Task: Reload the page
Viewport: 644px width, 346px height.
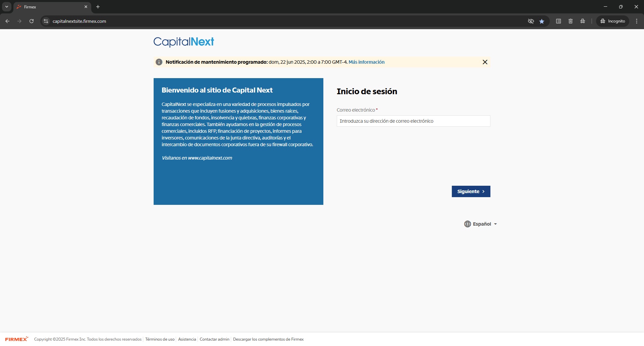Action: click(32, 21)
